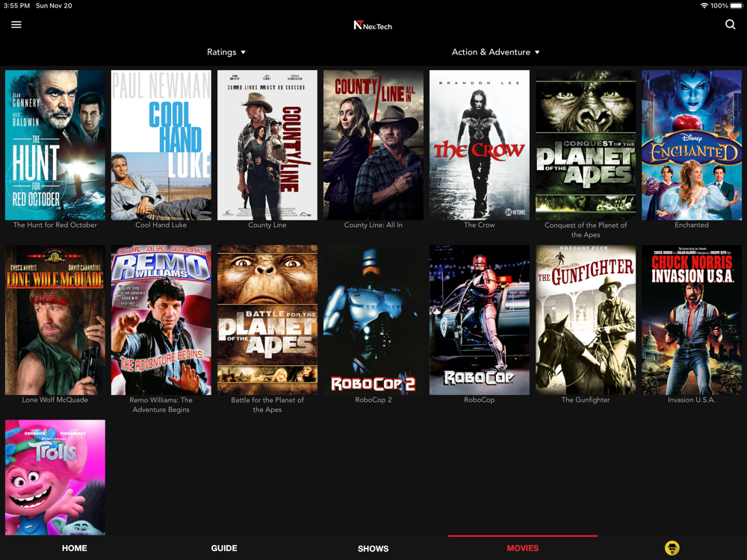Screen dimensions: 747x560
Task: Switch to the HOME tab
Action: [74, 548]
